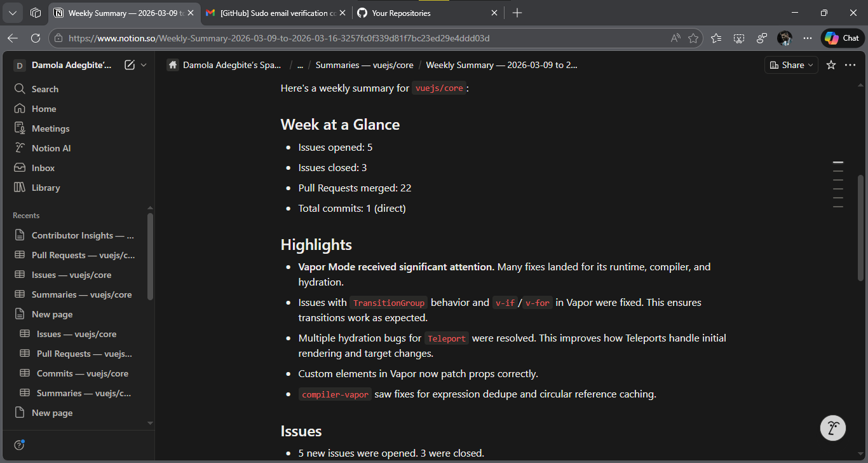Open nested Issues — vuejs/core under New page
Image resolution: width=868 pixels, height=463 pixels.
click(x=77, y=334)
